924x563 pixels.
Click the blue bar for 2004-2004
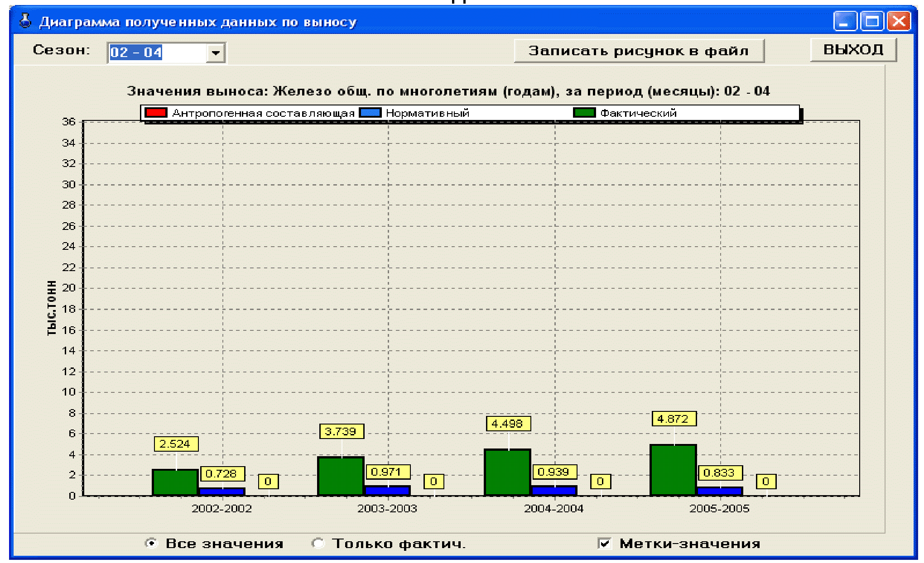(554, 491)
